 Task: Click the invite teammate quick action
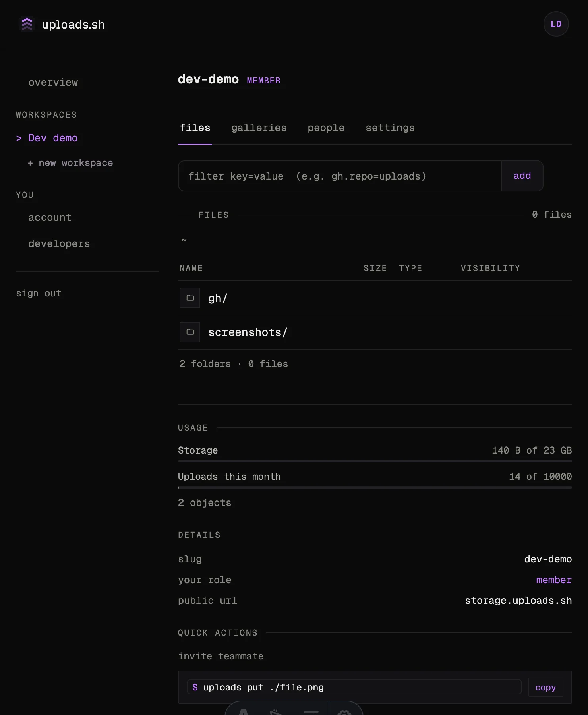(220, 656)
